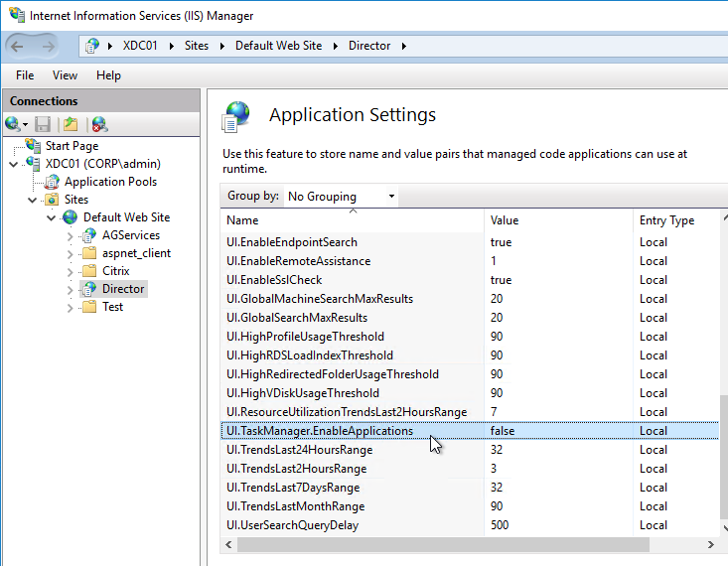Click XDC01 in the breadcrumb path
This screenshot has height=566, width=728.
pos(140,46)
